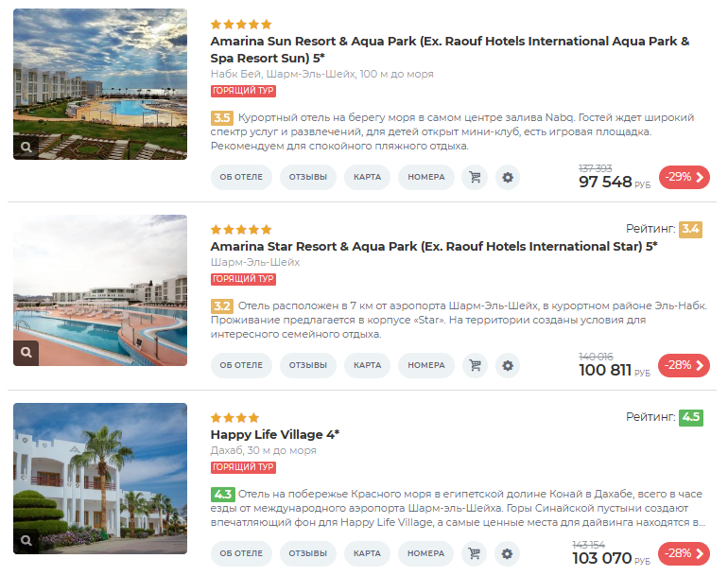Open gear icon for Happy Life Village
728x576 pixels.
click(507, 553)
